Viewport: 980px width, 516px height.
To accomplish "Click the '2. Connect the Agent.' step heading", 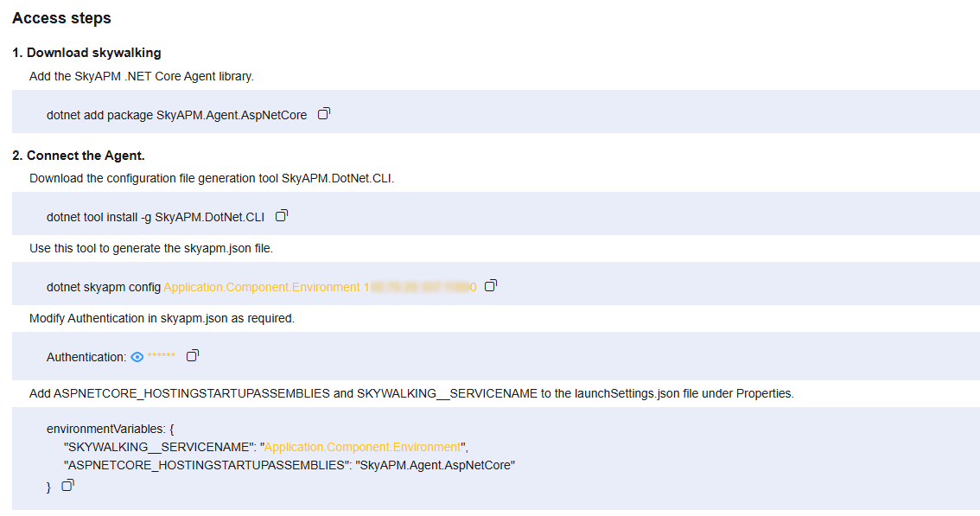I will point(79,155).
